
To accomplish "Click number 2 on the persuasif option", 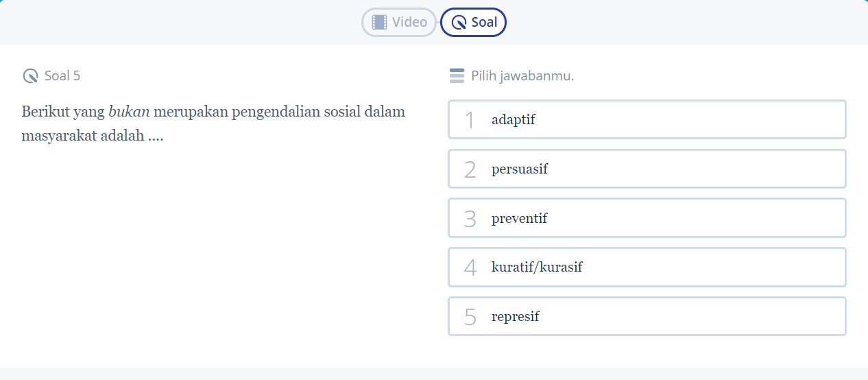I will coord(470,169).
